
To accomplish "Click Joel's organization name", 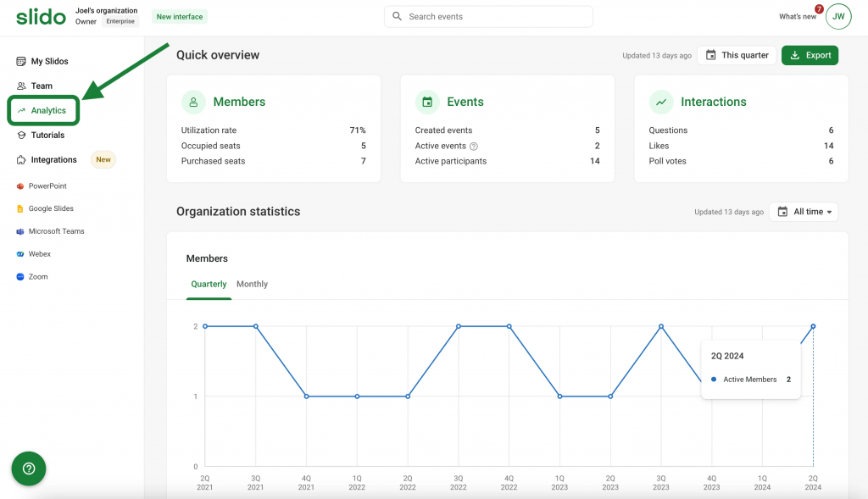I will (106, 10).
